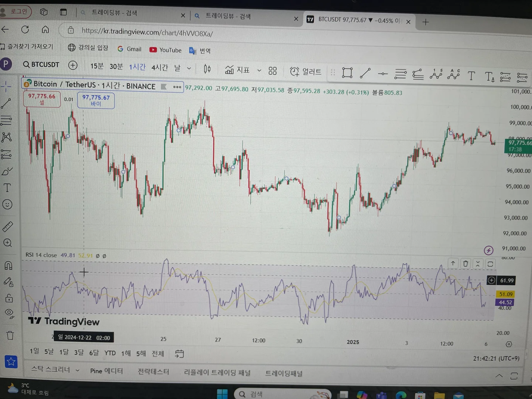This screenshot has width=532, height=399.
Task: Delete the RSI indicator pane
Action: 465,263
